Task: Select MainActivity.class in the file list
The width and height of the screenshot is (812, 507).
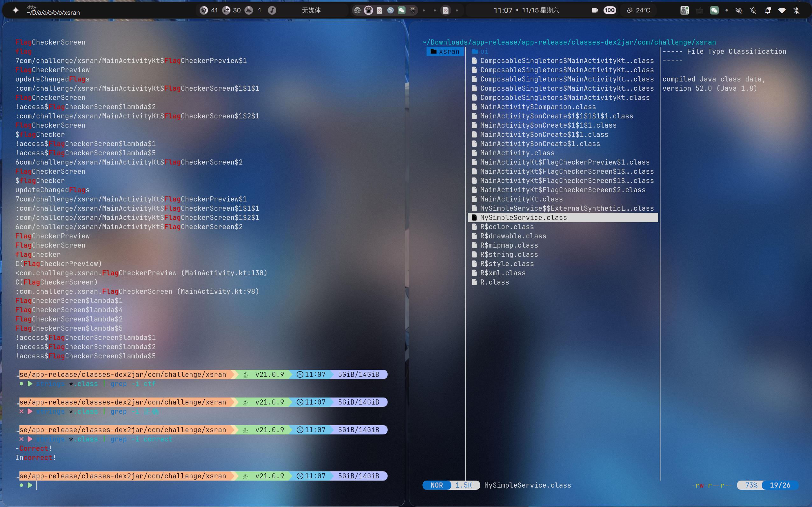Action: click(517, 153)
